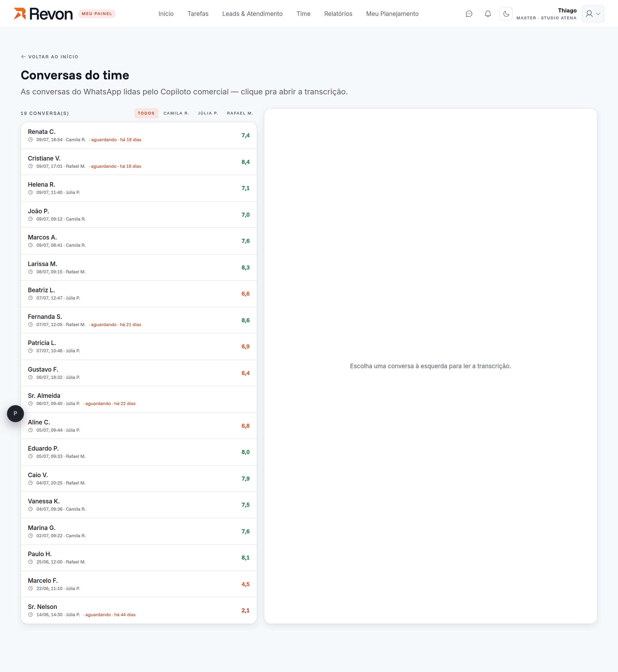The width and height of the screenshot is (618, 672).
Task: Filter conversations by Camila R.
Action: pyautogui.click(x=176, y=113)
